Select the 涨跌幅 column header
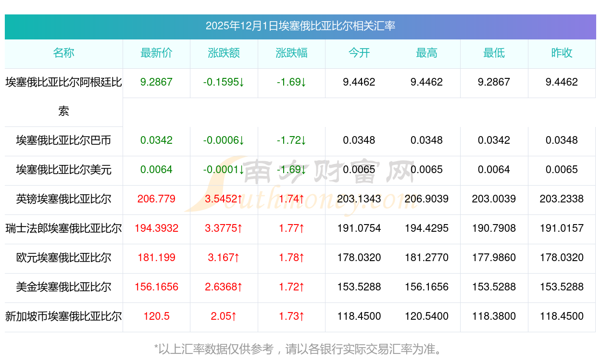This screenshot has width=601, height=364. [291, 53]
